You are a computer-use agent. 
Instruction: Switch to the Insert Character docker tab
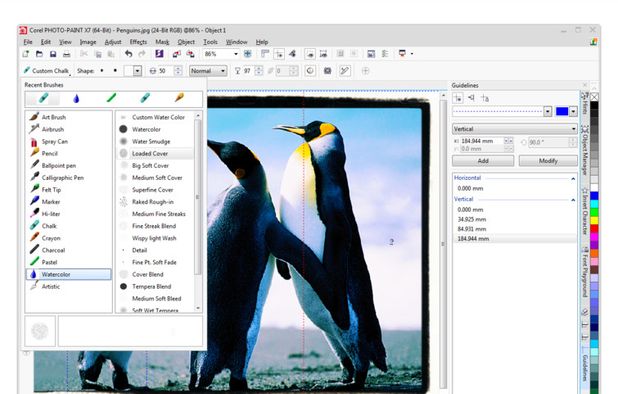point(585,211)
